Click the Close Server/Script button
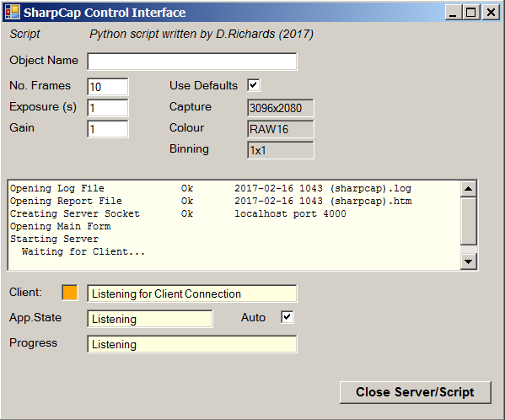This screenshot has height=420, width=505. [416, 392]
